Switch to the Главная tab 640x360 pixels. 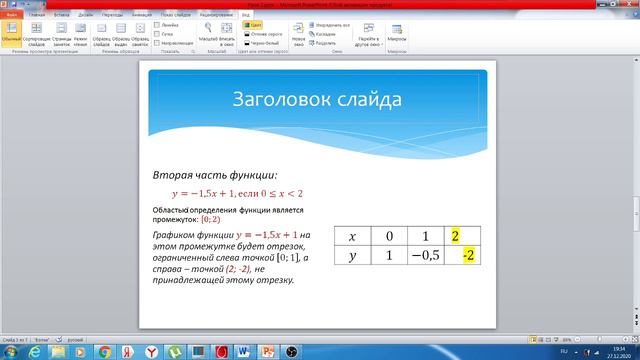[37, 15]
